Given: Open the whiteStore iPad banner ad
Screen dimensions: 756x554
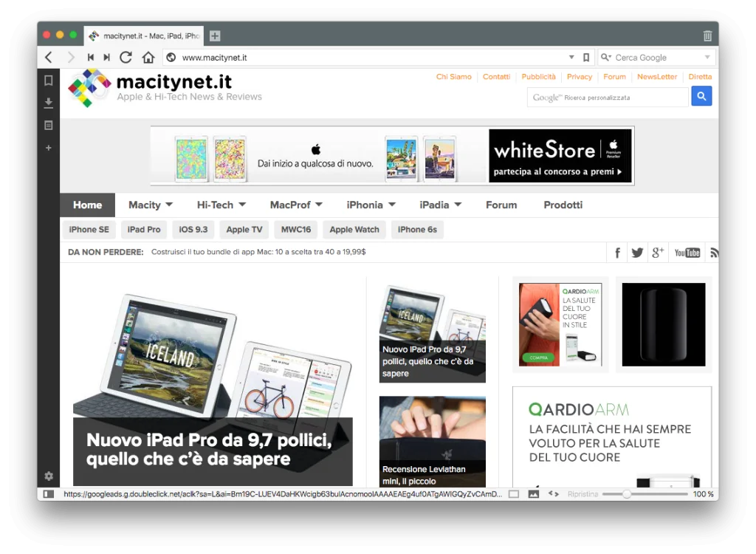Looking at the screenshot, I should tap(393, 156).
